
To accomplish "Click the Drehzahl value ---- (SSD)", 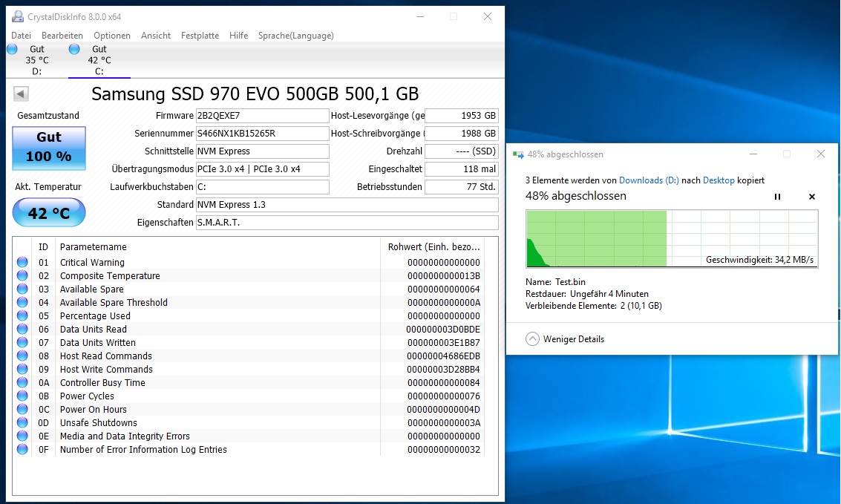I will click(x=461, y=151).
